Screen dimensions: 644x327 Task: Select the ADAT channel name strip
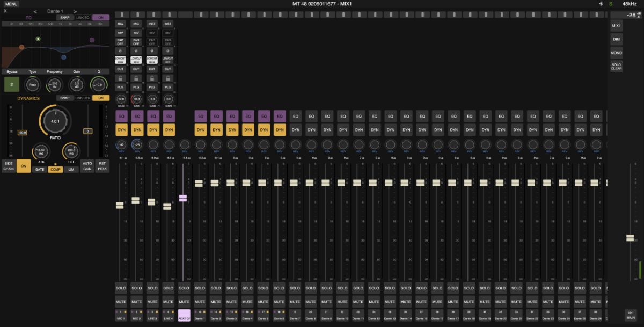point(184,315)
